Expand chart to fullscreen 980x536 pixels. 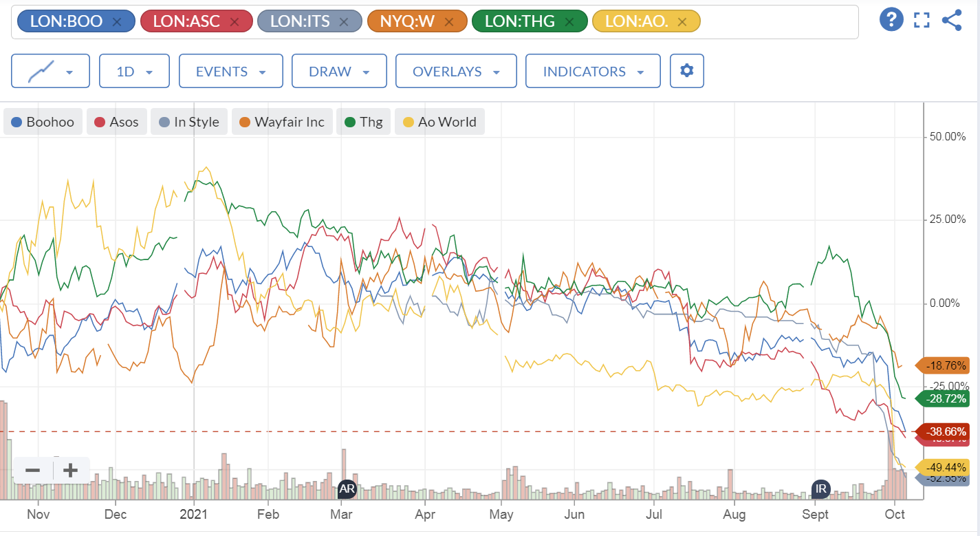(922, 21)
